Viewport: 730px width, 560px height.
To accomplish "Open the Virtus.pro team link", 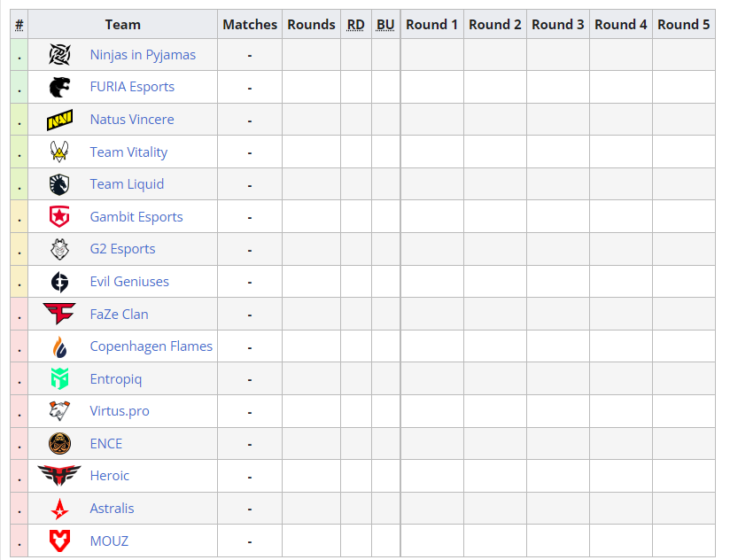I will (x=120, y=411).
